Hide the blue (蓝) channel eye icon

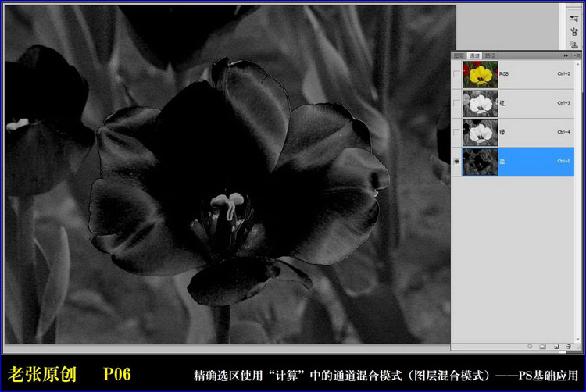(456, 162)
